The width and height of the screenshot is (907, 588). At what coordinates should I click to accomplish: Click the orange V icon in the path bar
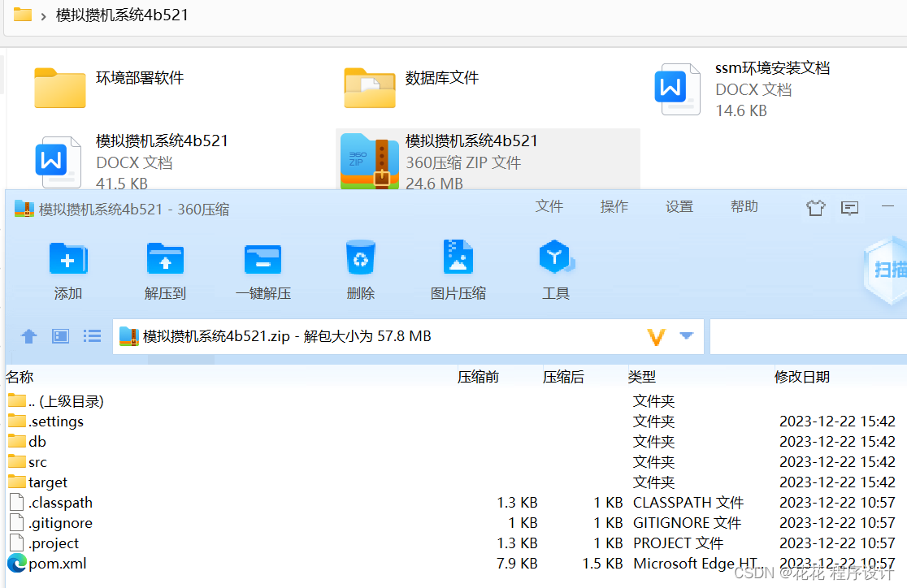(656, 336)
